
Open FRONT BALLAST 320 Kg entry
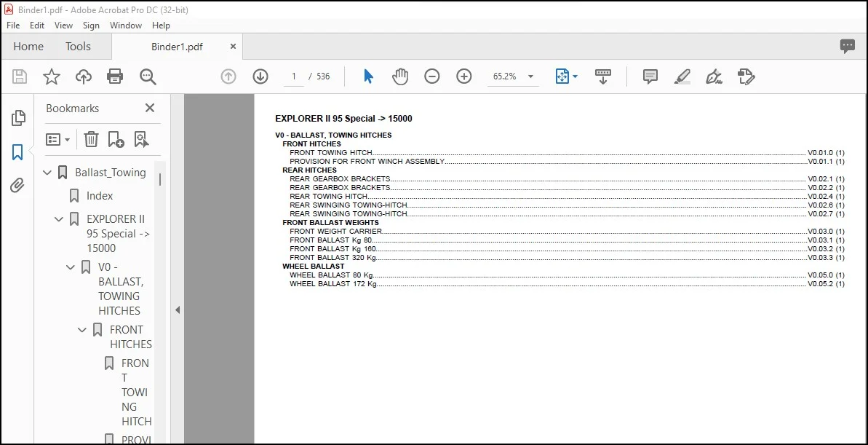tap(333, 258)
